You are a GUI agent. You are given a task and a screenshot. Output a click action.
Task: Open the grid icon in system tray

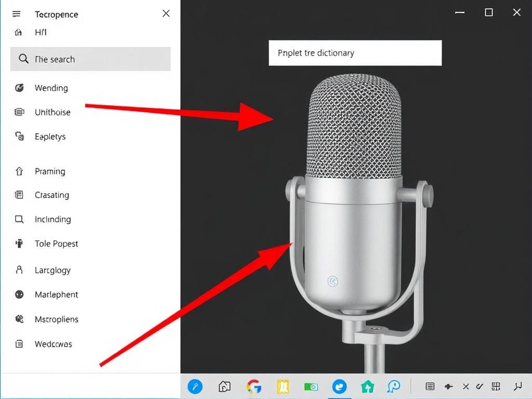point(495,387)
